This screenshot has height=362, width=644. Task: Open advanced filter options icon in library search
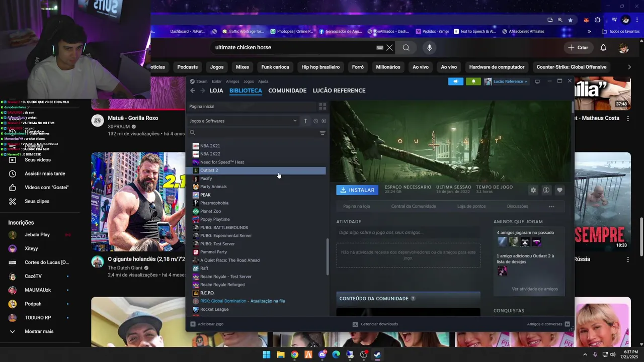click(x=323, y=133)
